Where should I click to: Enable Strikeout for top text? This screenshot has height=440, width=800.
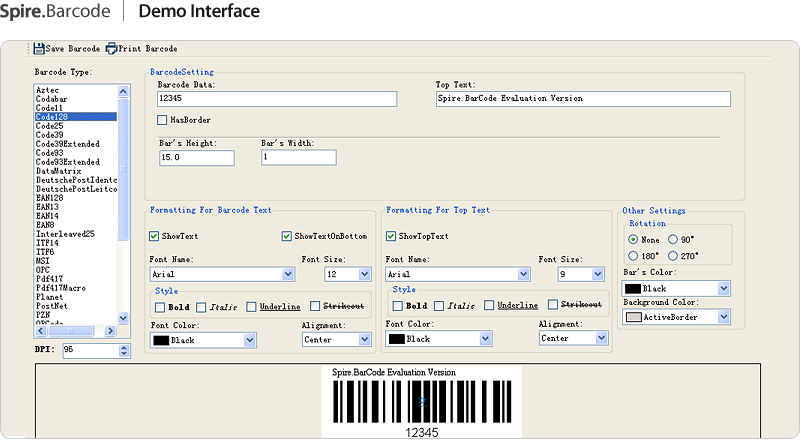pos(553,304)
